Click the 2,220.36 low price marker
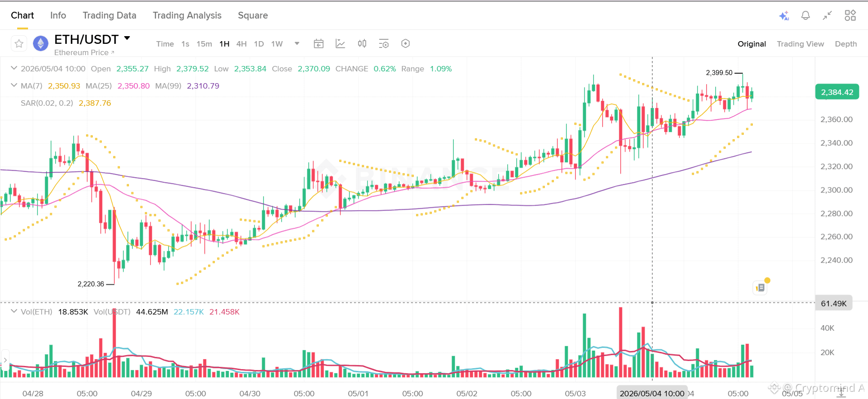868x399 pixels. tap(91, 284)
